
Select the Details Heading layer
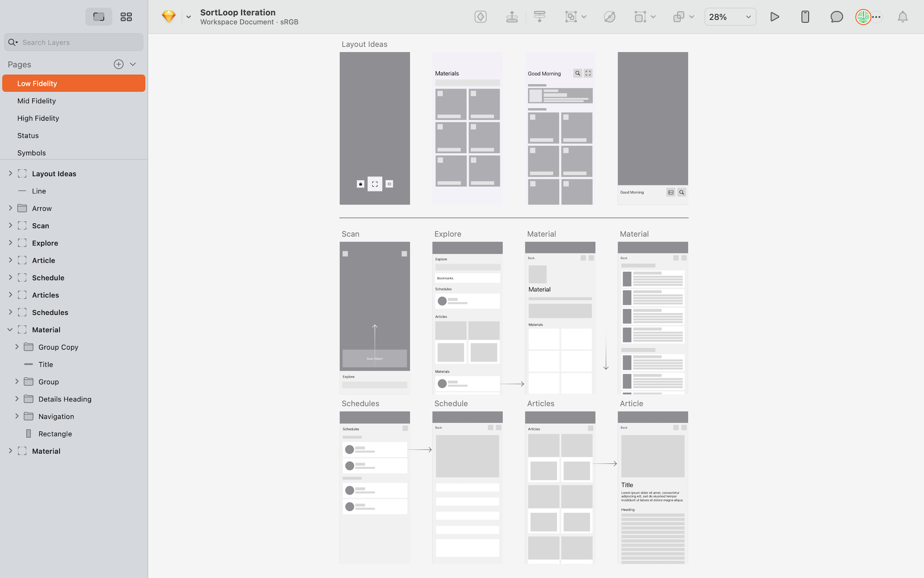click(65, 399)
